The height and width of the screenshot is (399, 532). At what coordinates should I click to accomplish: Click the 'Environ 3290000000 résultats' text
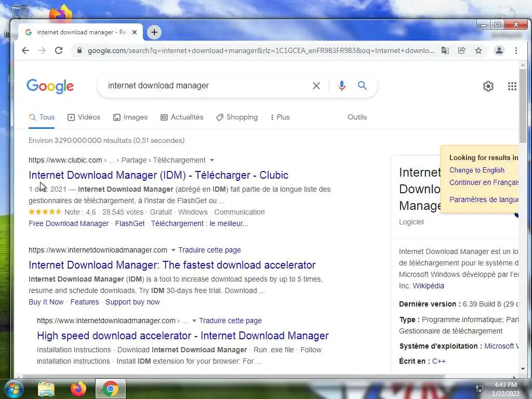pyautogui.click(x=107, y=140)
